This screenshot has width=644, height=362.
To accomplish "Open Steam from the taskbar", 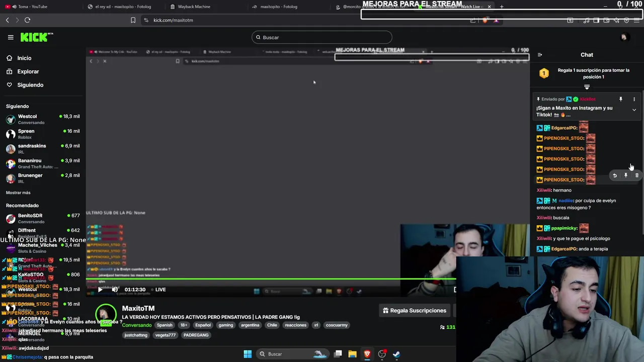I will point(396,354).
